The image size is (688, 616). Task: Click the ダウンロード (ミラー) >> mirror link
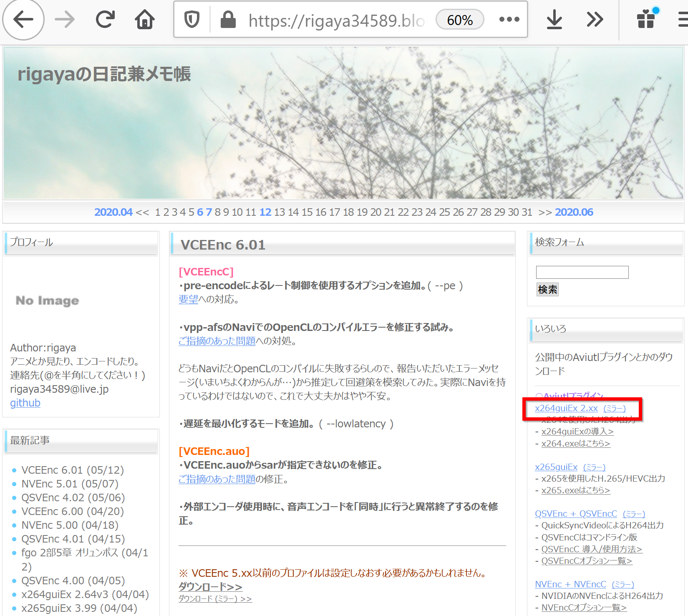click(215, 598)
